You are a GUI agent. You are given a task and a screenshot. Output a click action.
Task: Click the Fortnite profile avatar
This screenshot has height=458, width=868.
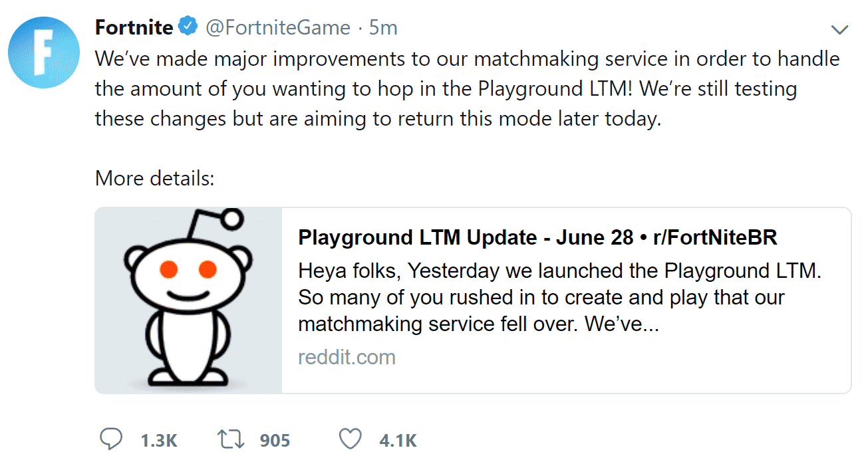(x=44, y=53)
